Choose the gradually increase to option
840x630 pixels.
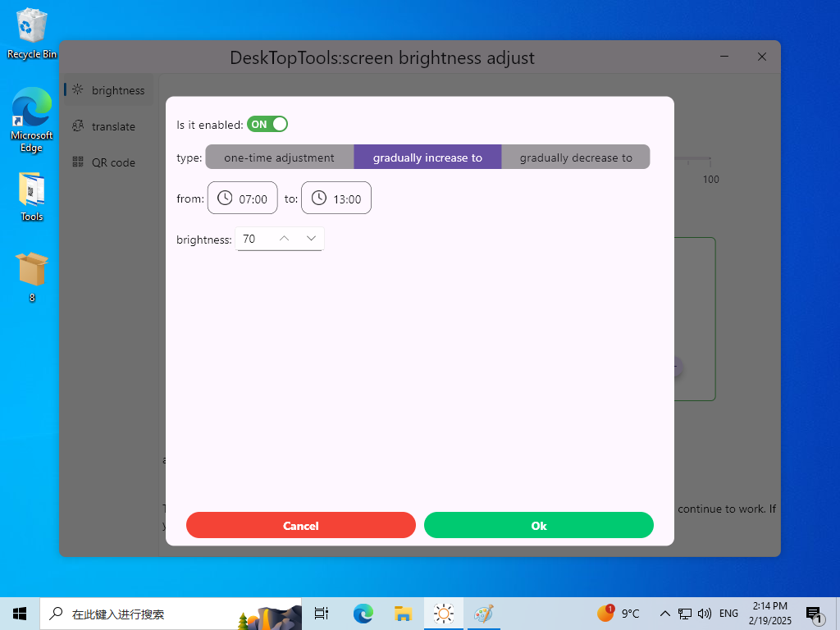(427, 157)
